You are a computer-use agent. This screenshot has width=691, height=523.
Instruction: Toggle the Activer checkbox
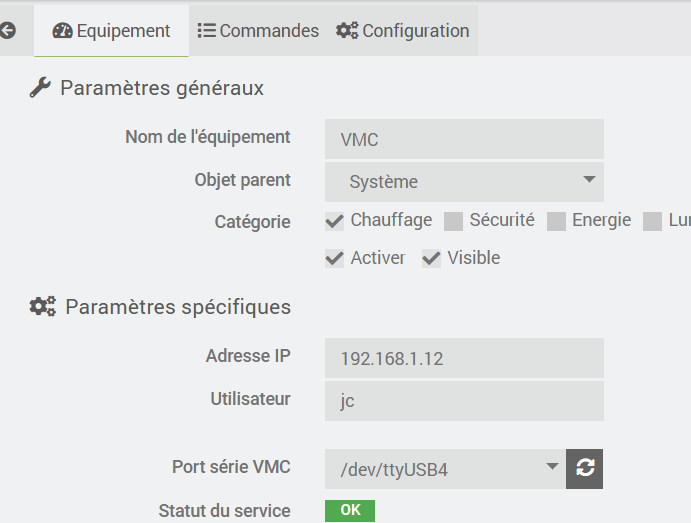(335, 259)
